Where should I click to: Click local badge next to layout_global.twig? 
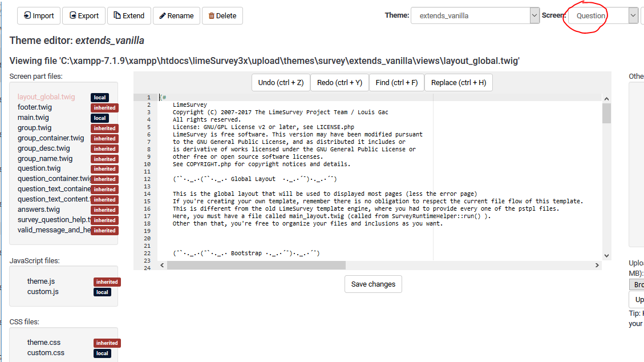100,98
